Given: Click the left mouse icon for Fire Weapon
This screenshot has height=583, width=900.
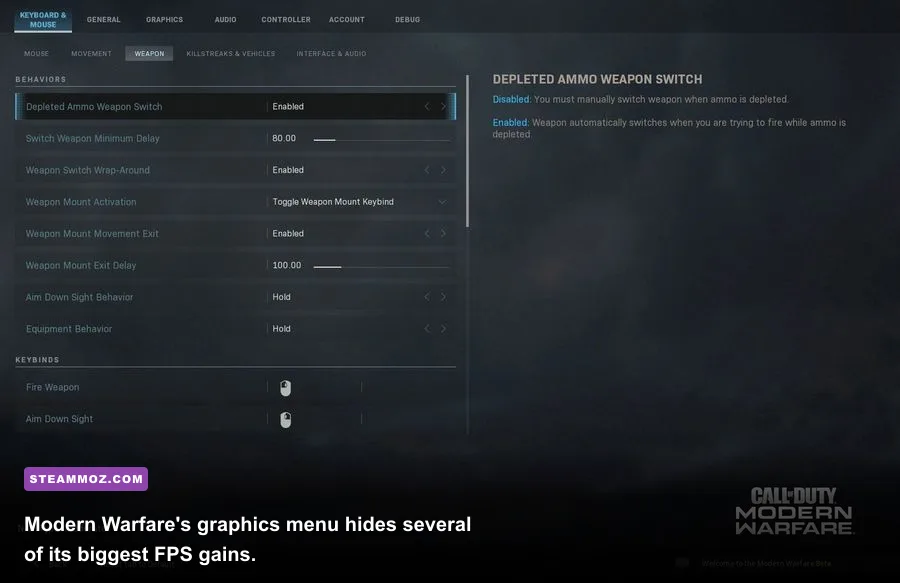Looking at the screenshot, I should click(x=285, y=388).
